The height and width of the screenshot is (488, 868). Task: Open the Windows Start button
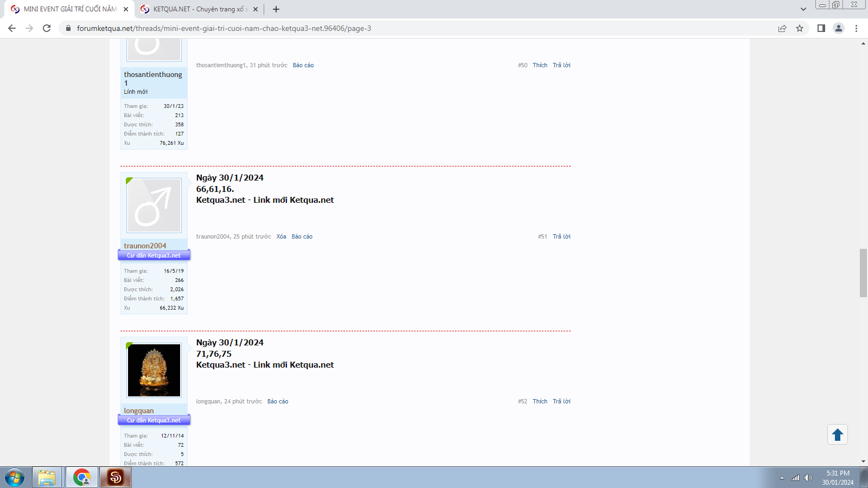pos(15,478)
